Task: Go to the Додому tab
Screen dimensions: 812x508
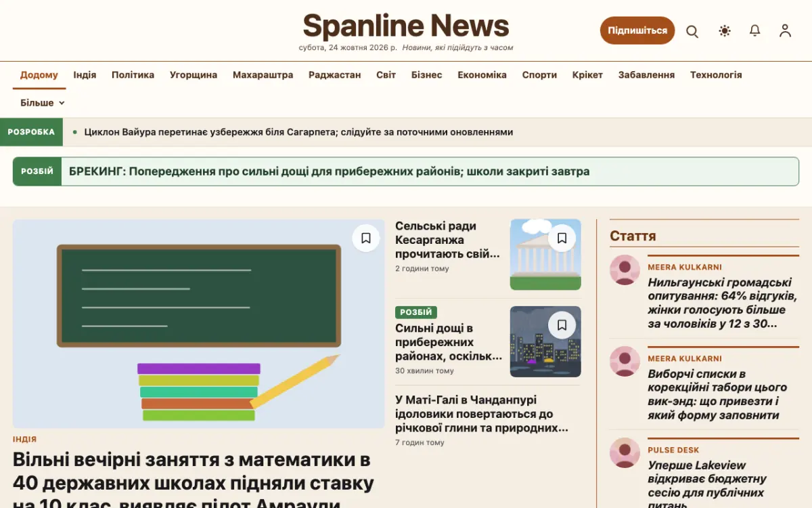Action: pyautogui.click(x=39, y=75)
